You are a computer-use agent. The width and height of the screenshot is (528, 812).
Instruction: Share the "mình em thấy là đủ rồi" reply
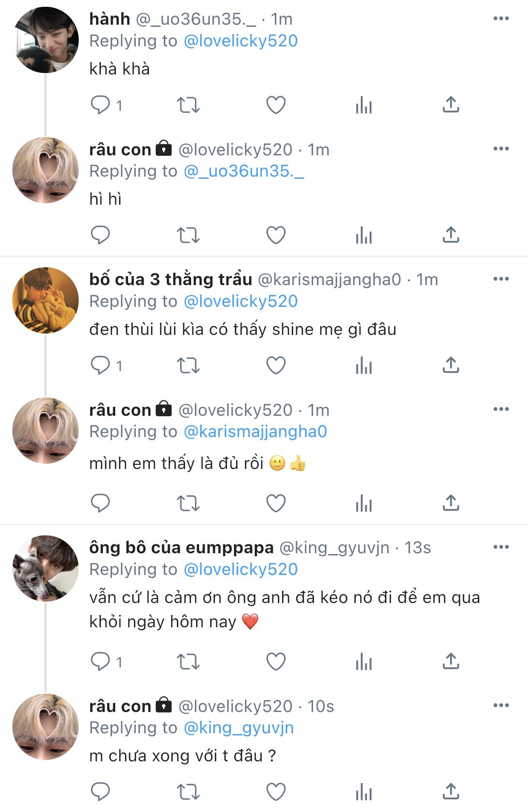451,503
